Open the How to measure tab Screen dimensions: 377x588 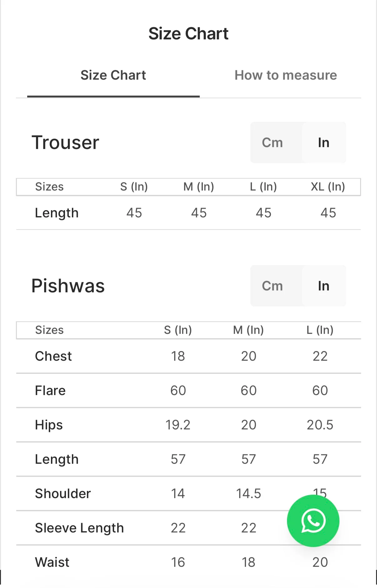coord(286,75)
